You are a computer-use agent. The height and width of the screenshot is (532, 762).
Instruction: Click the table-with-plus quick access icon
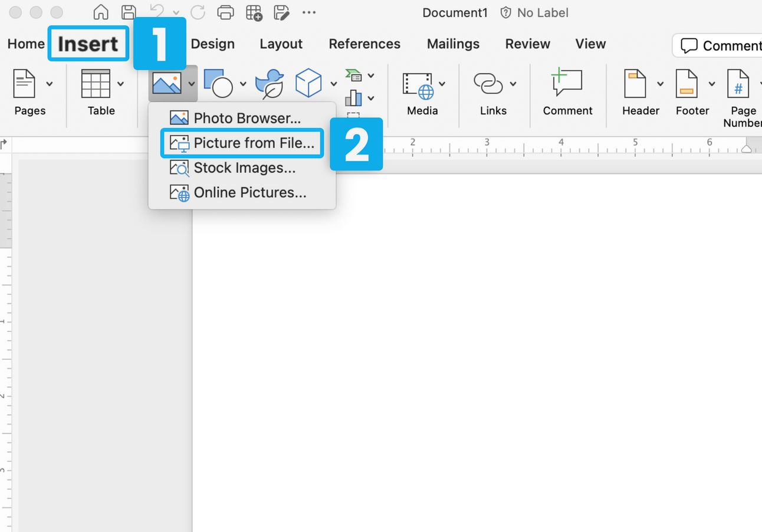pyautogui.click(x=254, y=12)
